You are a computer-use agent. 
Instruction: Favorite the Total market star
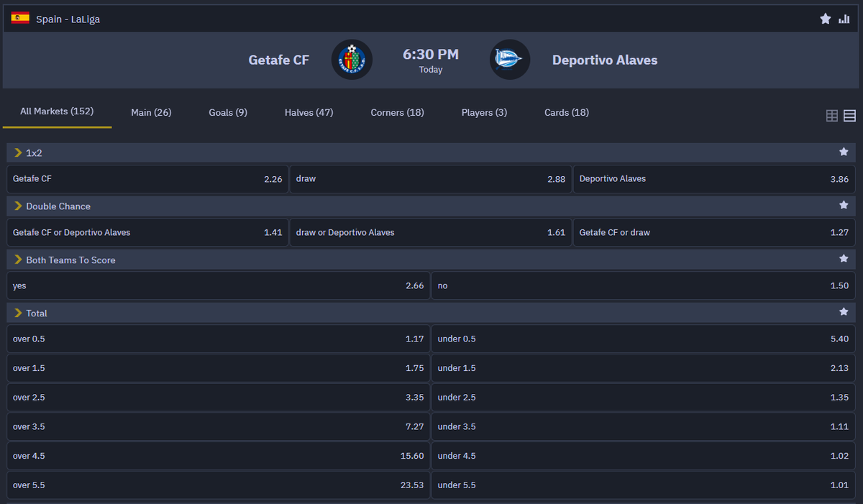pos(844,312)
